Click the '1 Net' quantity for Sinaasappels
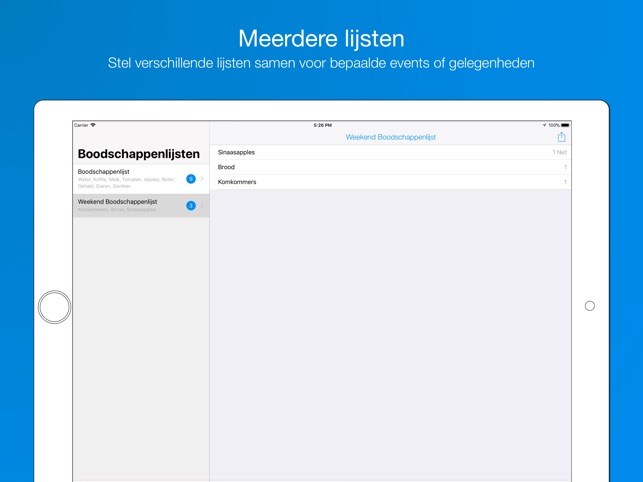 pos(559,152)
